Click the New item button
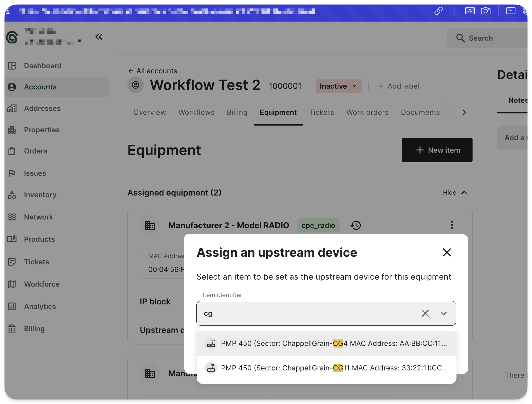The width and height of the screenshot is (532, 404). [437, 150]
